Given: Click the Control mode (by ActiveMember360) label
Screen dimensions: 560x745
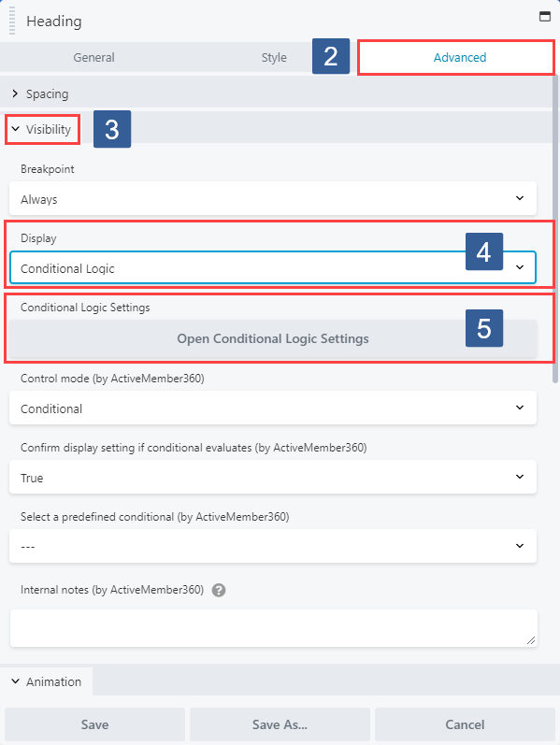Looking at the screenshot, I should click(x=112, y=379).
